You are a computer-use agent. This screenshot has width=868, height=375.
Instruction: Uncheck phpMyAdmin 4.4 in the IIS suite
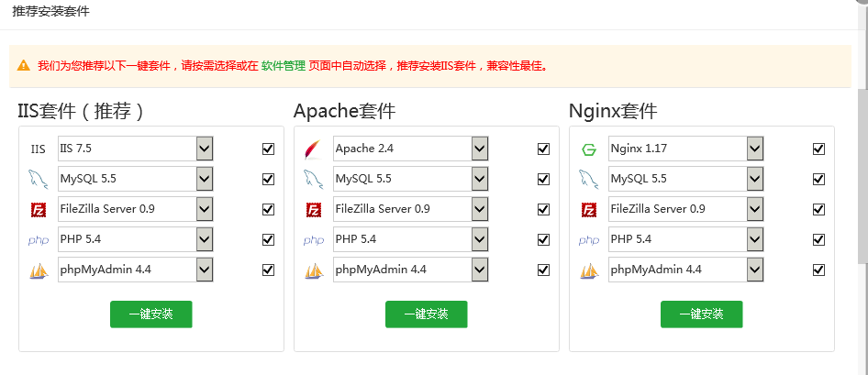(x=268, y=270)
